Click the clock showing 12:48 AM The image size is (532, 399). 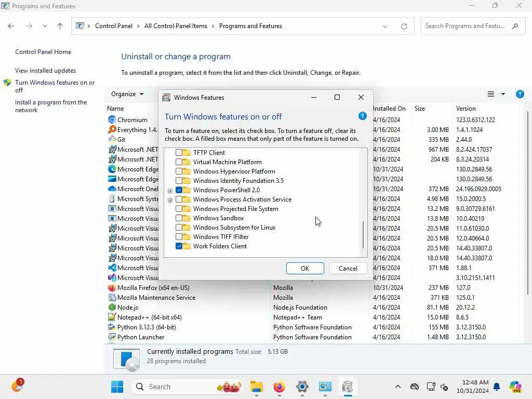point(473,387)
